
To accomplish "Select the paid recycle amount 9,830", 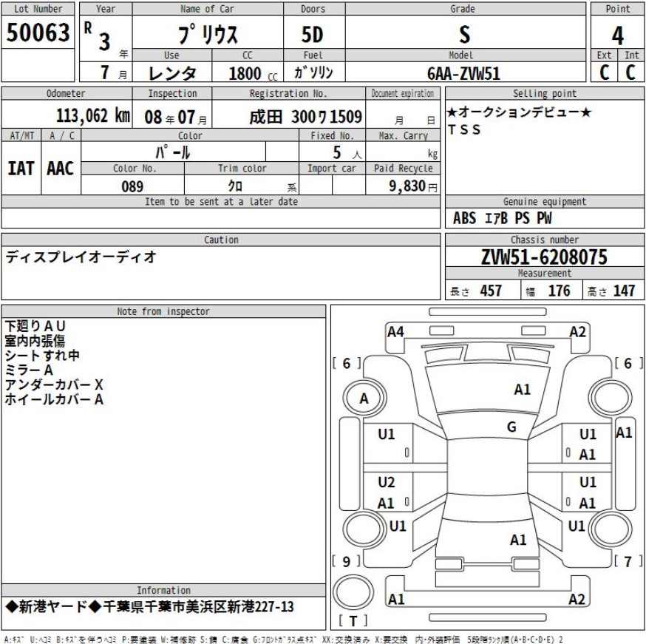I will 407,187.
